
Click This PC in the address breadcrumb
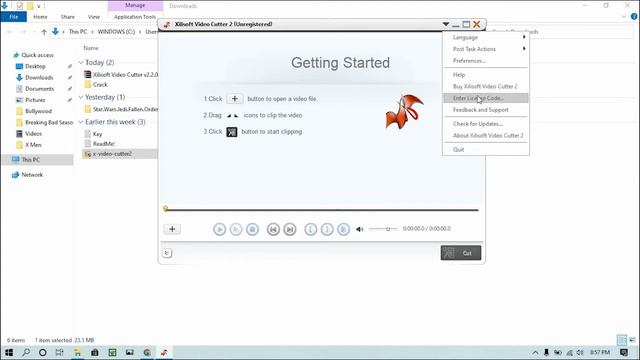tap(78, 32)
